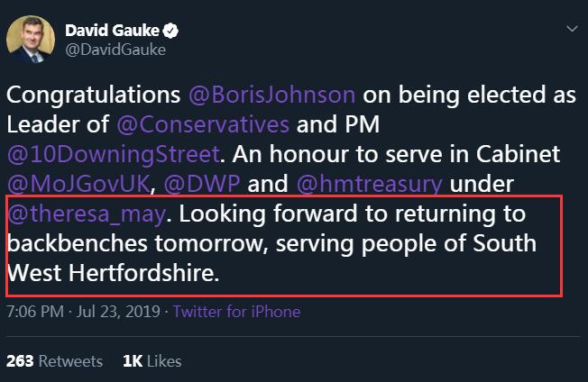588x382 pixels.
Task: Open the @MoJGovUK profile mention
Action: coord(72,184)
